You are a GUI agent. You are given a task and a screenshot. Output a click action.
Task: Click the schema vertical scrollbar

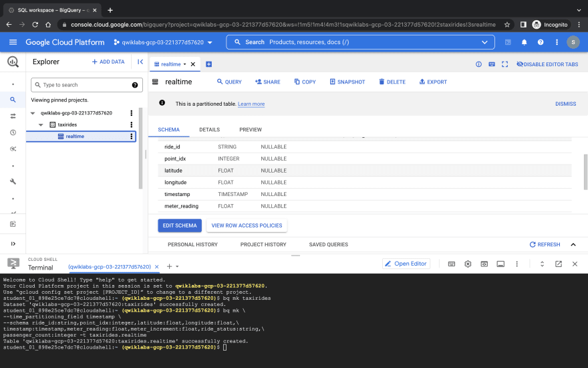(585, 172)
